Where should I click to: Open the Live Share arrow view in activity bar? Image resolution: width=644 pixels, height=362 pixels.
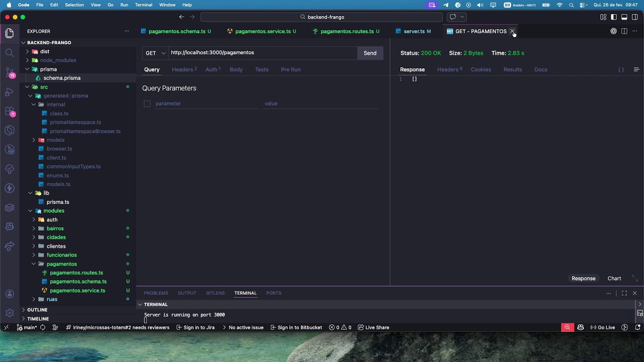point(10,246)
